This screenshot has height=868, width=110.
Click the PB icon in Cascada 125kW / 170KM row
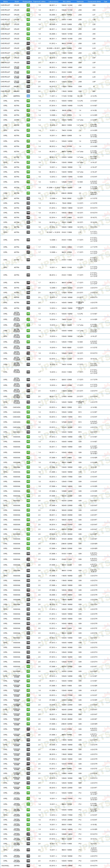pyautogui.click(x=28, y=417)
